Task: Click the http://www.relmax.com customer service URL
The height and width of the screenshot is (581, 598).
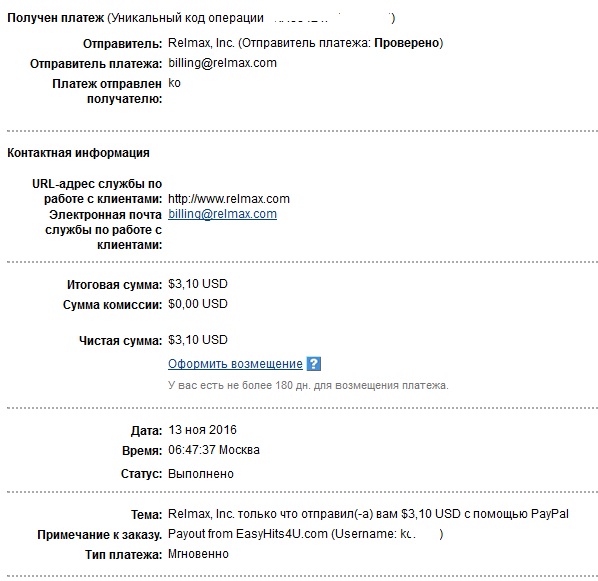Action: tap(229, 199)
